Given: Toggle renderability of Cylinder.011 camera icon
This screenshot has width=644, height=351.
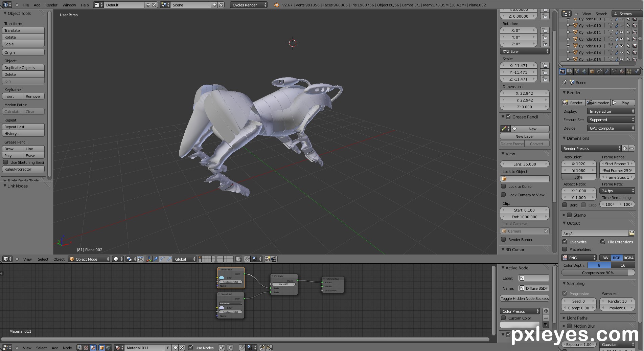Looking at the screenshot, I should tap(635, 32).
